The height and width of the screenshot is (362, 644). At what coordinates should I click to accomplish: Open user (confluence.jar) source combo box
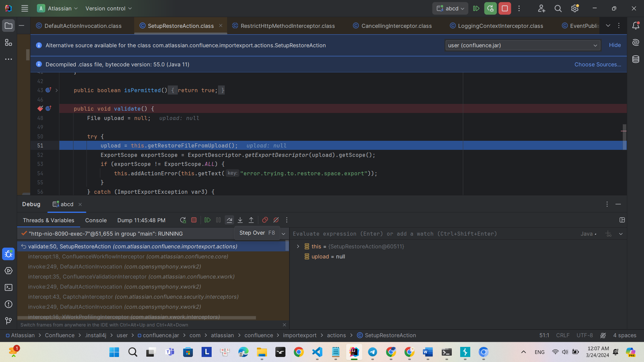pos(523,45)
